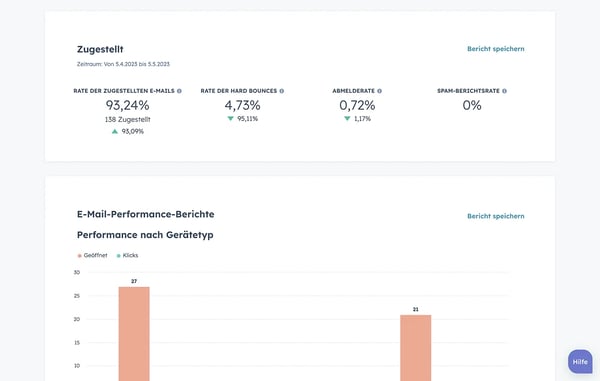
Task: Click the Zeitraum date range text
Action: pyautogui.click(x=123, y=64)
